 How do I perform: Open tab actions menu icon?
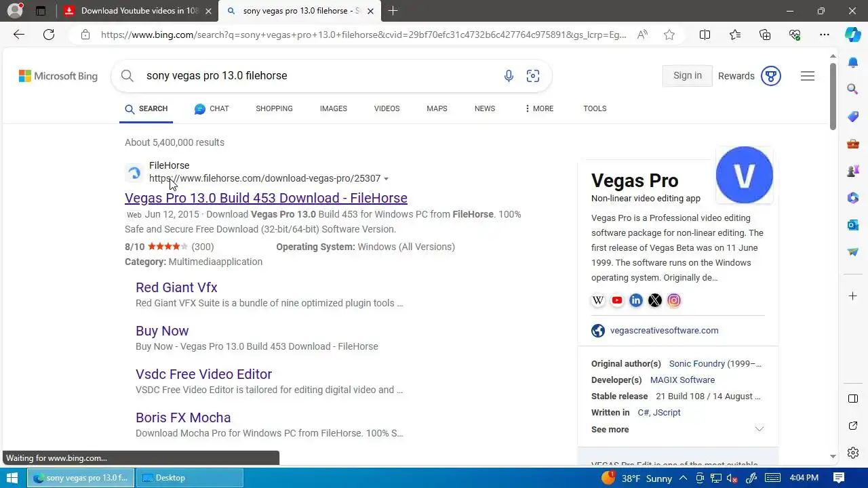pos(41,11)
